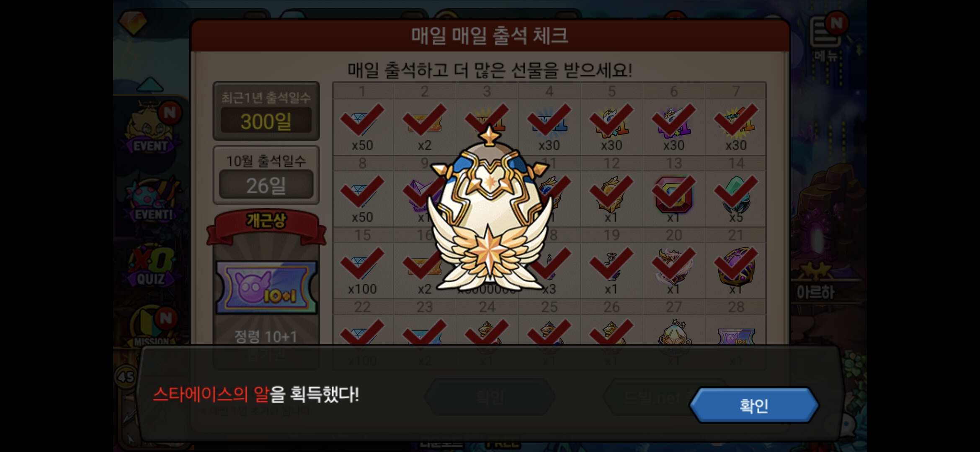
Task: Tap the 개근상 spirit 10+1 ticket
Action: pyautogui.click(x=266, y=287)
